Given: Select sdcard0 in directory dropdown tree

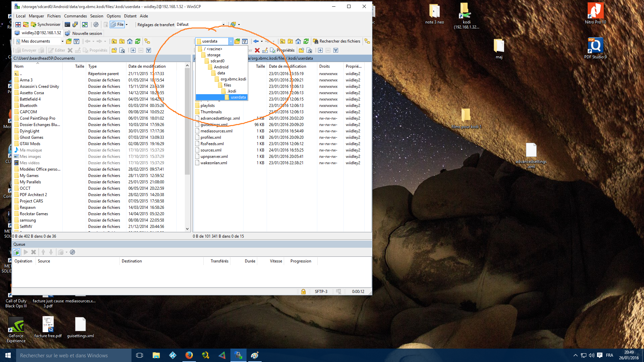Looking at the screenshot, I should 222,61.
